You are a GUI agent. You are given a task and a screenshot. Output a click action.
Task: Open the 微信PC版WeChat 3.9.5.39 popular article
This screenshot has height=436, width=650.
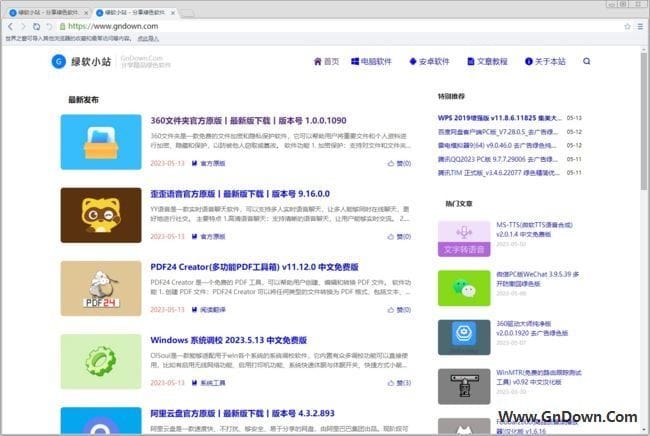(538, 279)
